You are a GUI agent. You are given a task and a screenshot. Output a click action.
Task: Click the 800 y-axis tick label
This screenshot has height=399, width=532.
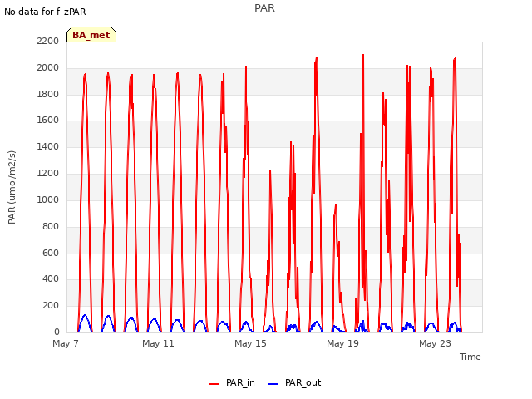pyautogui.click(x=51, y=226)
